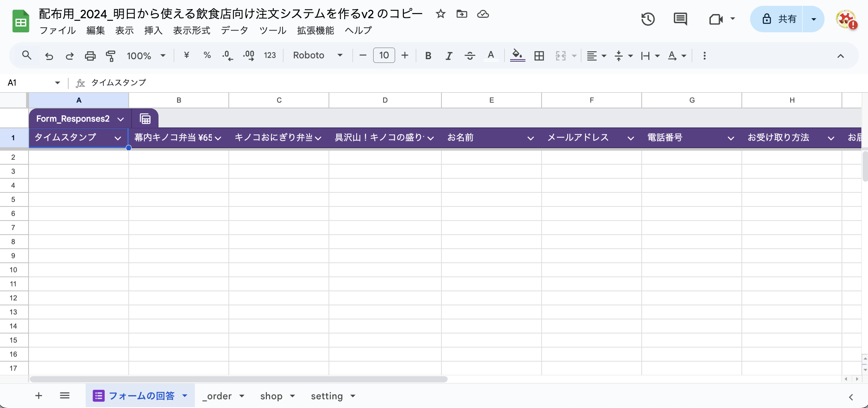Move document to a folder
Screen dimensions: 868x408
click(462, 14)
